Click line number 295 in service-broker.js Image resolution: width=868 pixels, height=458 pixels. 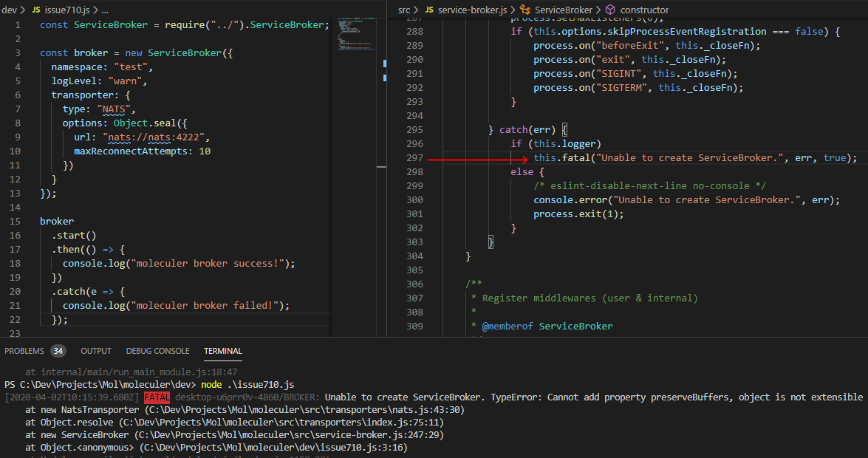pos(414,129)
